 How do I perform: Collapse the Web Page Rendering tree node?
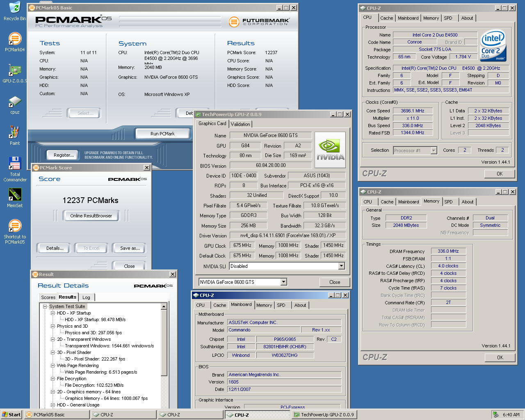point(53,365)
